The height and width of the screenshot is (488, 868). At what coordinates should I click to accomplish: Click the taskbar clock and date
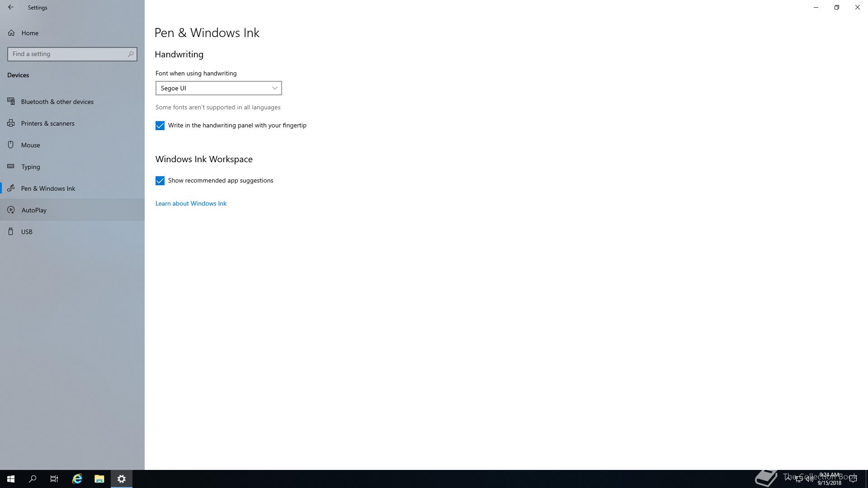[x=829, y=479]
